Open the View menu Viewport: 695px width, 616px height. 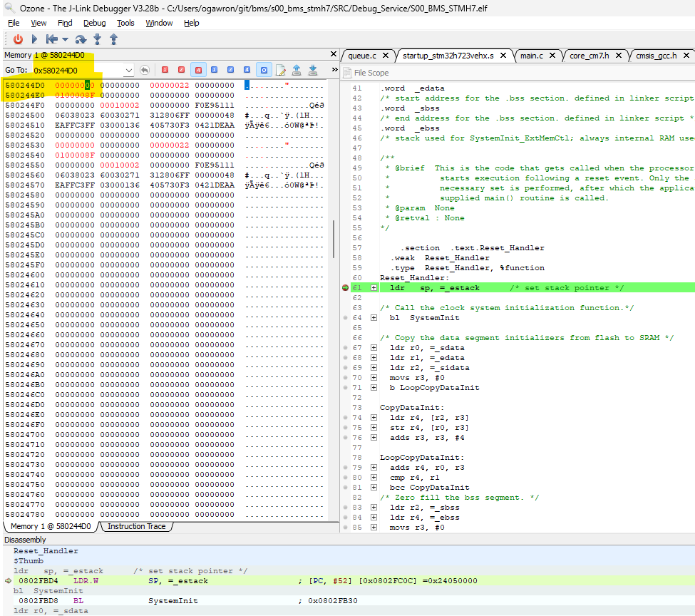pos(38,23)
